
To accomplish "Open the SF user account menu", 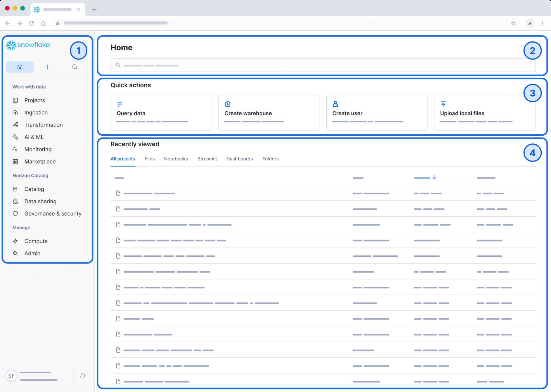I will coord(12,376).
